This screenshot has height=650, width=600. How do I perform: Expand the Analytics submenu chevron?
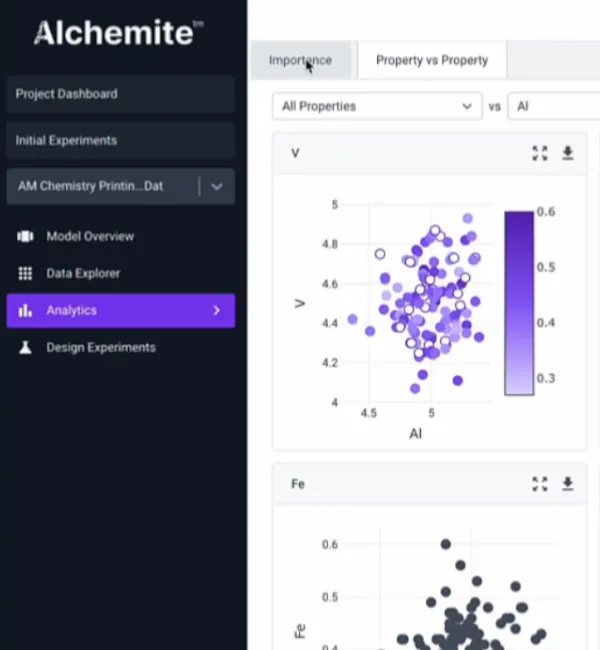[216, 311]
